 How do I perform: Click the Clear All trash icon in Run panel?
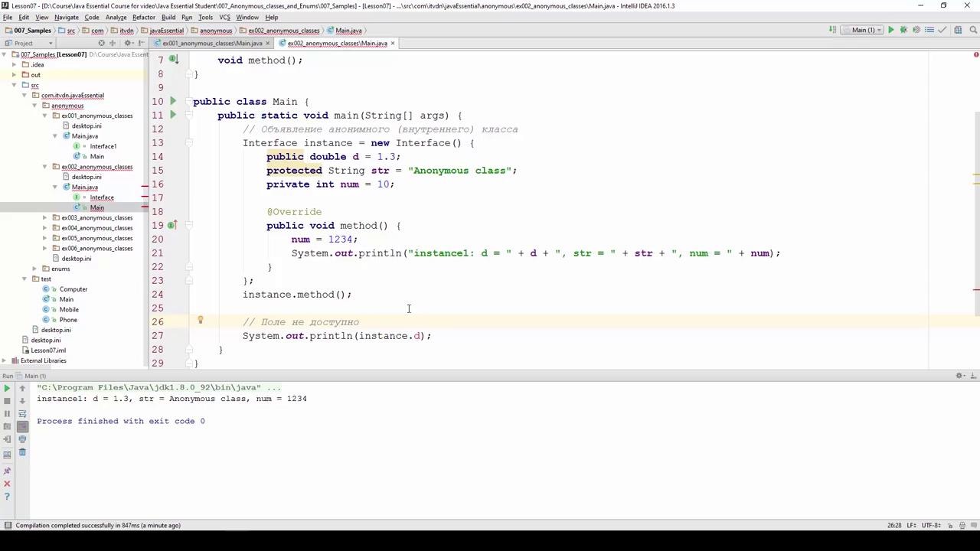pyautogui.click(x=22, y=452)
